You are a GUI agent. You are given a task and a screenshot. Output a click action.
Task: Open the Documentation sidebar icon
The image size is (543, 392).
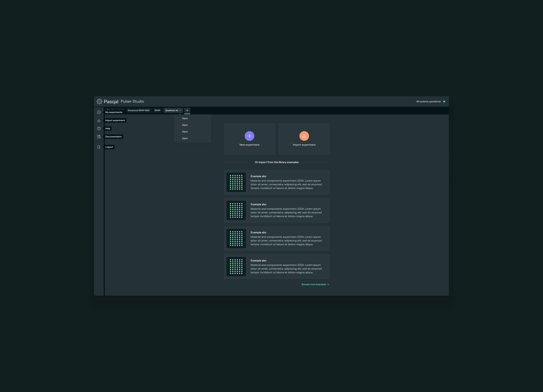click(x=99, y=137)
